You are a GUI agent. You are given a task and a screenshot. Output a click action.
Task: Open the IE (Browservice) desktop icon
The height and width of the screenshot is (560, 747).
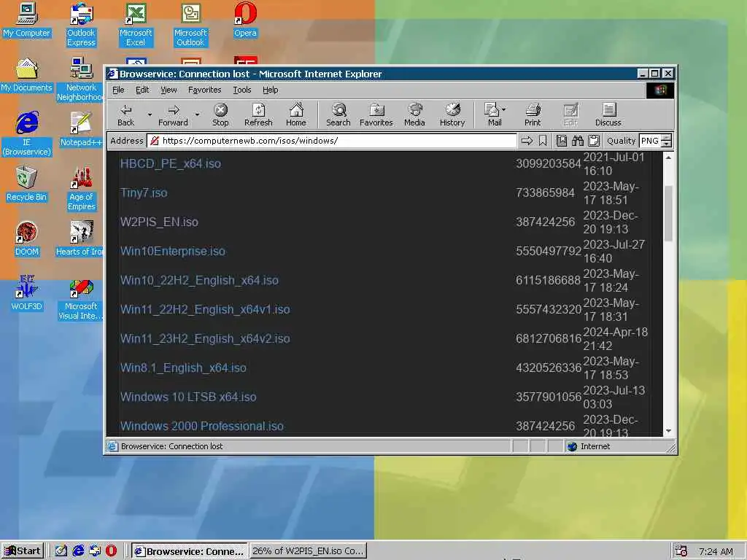coord(27,134)
